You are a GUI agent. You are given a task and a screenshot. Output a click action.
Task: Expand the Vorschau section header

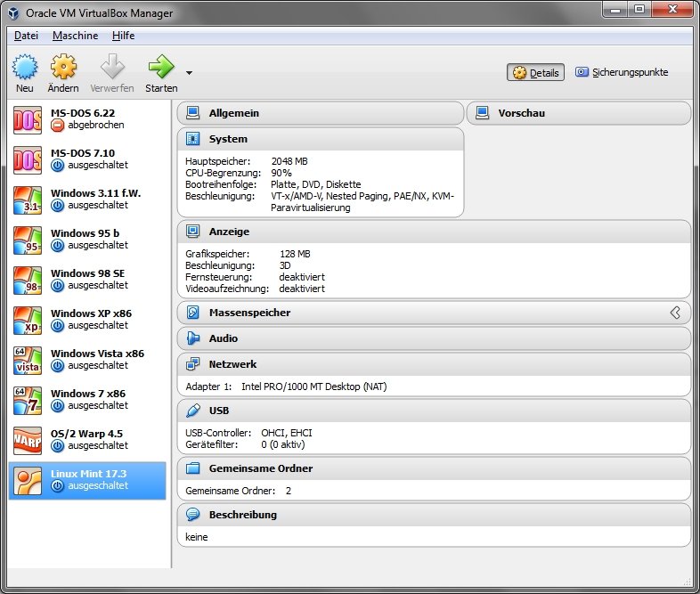(x=579, y=113)
